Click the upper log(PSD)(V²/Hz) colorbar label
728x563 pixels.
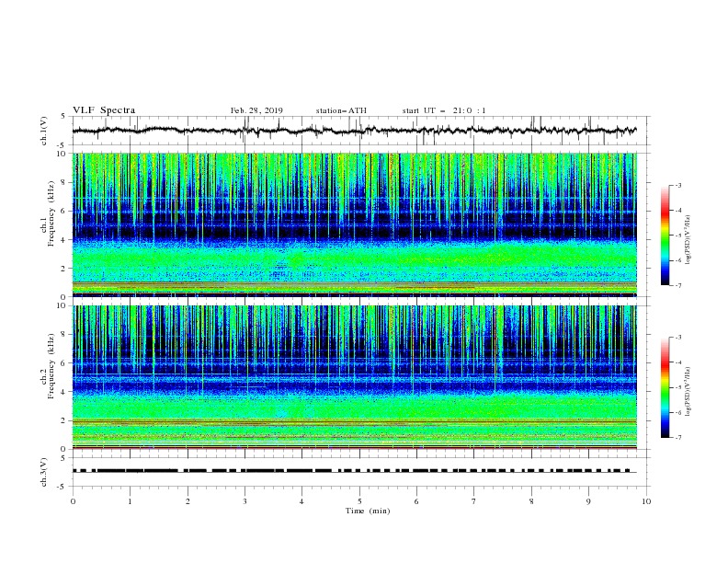point(688,240)
